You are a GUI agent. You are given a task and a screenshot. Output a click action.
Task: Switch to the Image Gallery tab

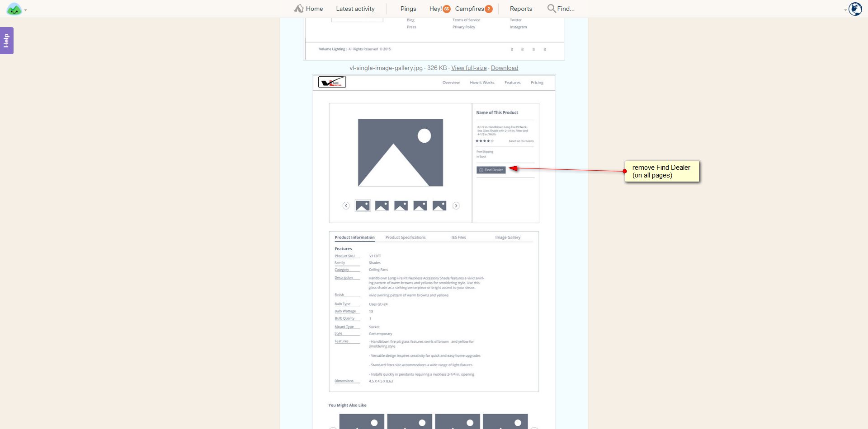[x=508, y=238]
